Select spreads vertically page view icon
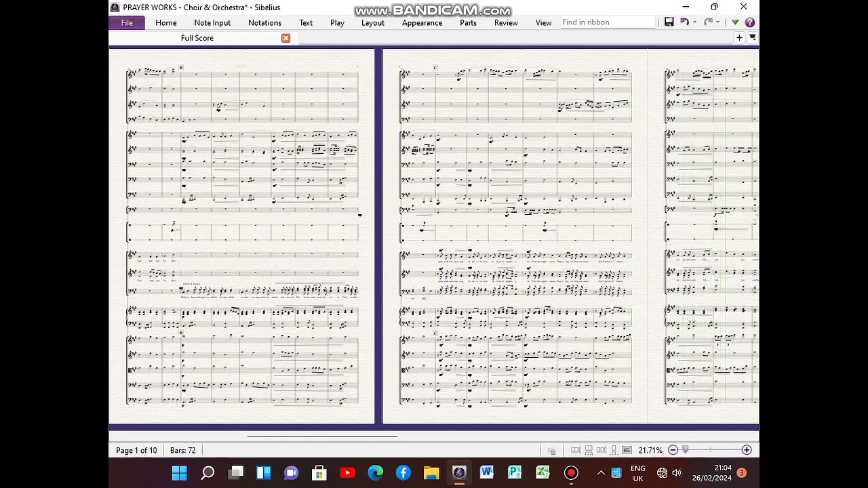This screenshot has height=488, width=868. tap(589, 450)
